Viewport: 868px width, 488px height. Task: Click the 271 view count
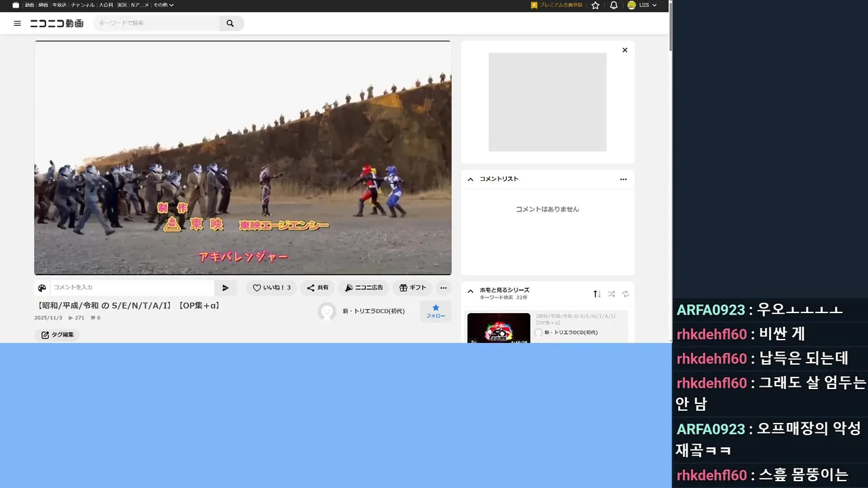click(76, 317)
